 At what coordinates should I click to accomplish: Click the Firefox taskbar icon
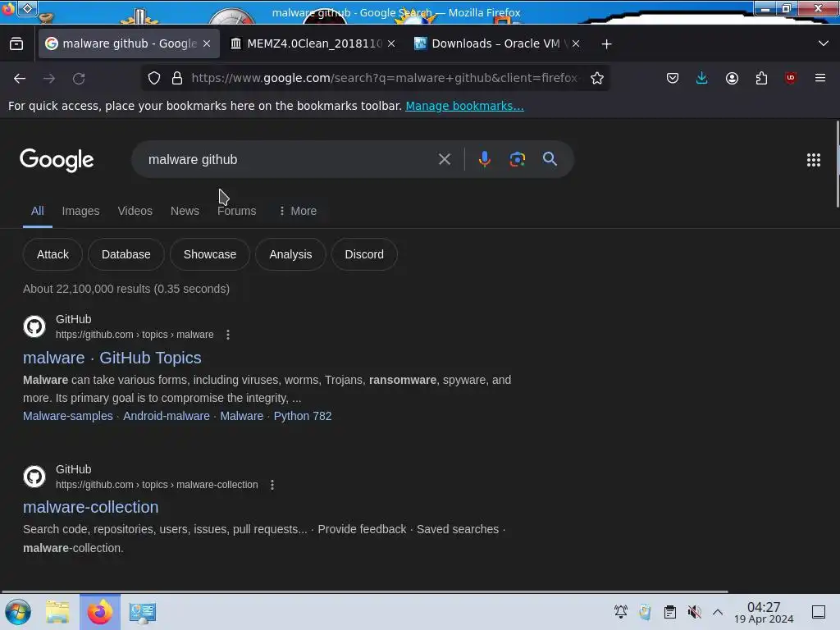coord(99,612)
